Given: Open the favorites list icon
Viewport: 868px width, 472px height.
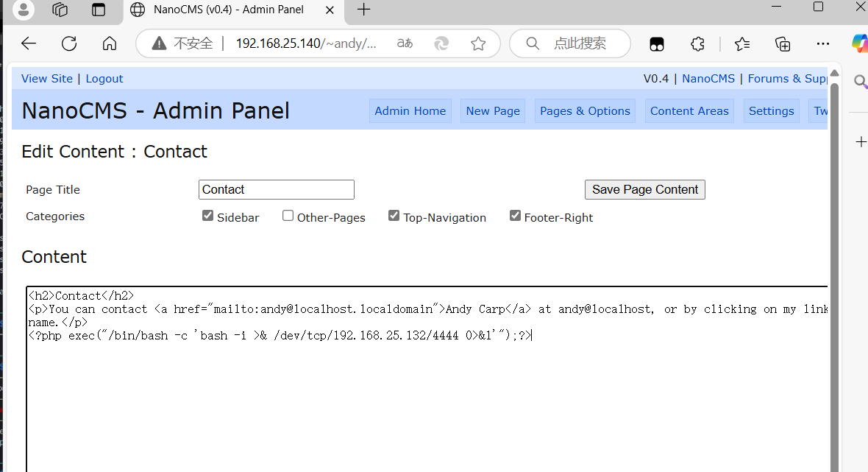Looking at the screenshot, I should (742, 43).
